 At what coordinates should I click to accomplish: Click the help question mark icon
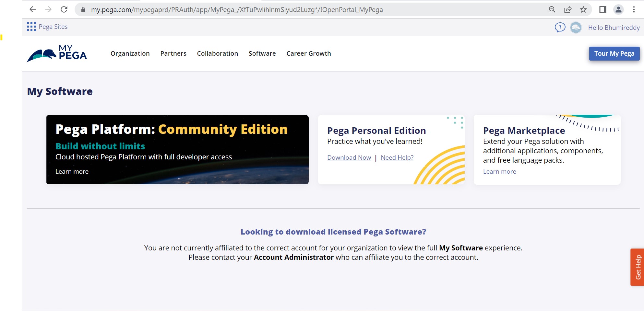(x=560, y=28)
